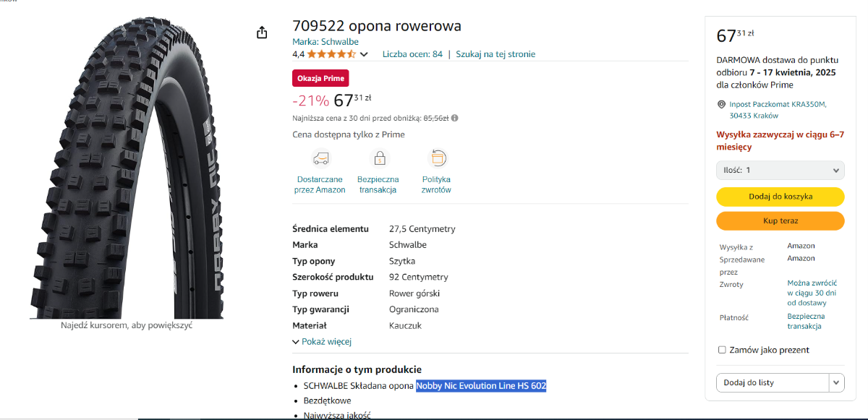The image size is (868, 420).
Task: Click highlighted text Nobby Nic Evolution Line HS 602
Action: coord(481,386)
